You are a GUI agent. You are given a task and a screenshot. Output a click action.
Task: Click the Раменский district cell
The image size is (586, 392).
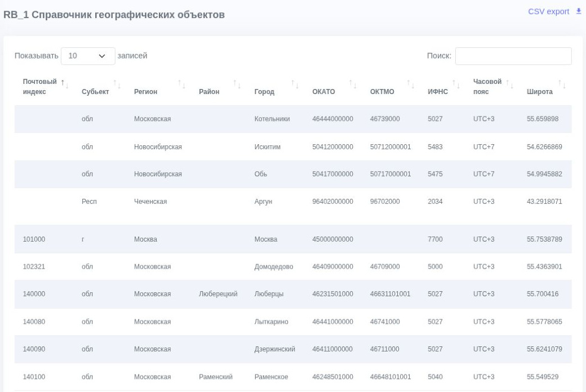216,377
